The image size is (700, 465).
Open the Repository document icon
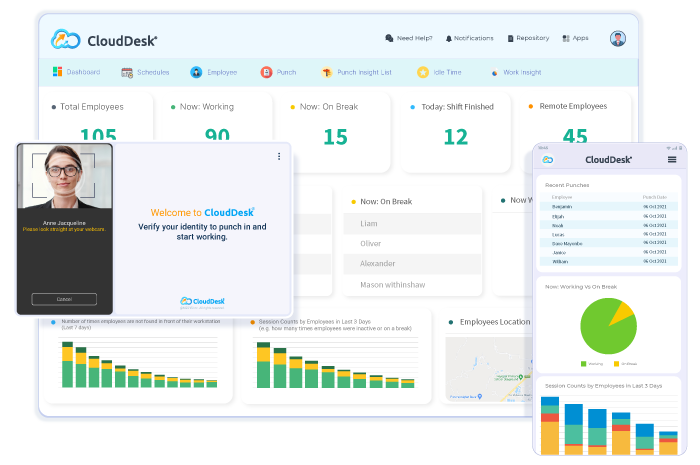510,39
